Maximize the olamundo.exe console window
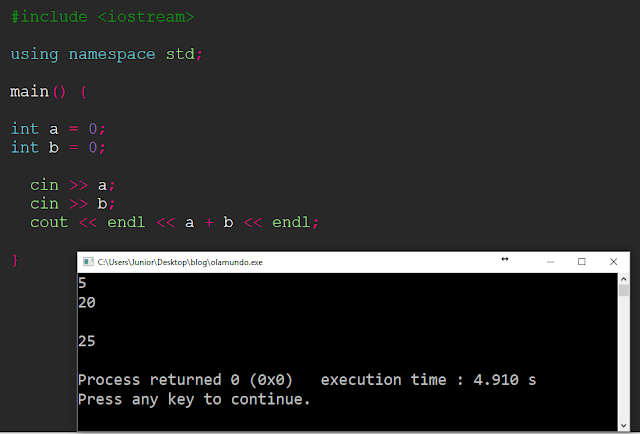 click(x=582, y=262)
